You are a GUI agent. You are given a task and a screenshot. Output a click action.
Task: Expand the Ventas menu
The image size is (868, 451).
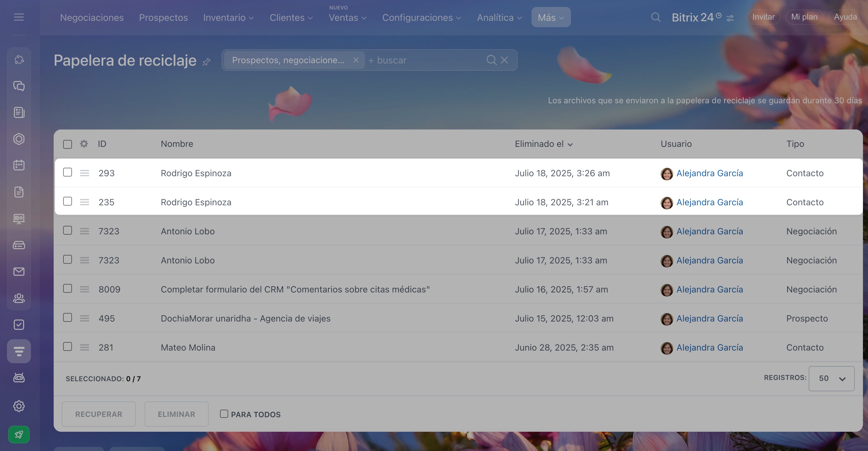(348, 17)
